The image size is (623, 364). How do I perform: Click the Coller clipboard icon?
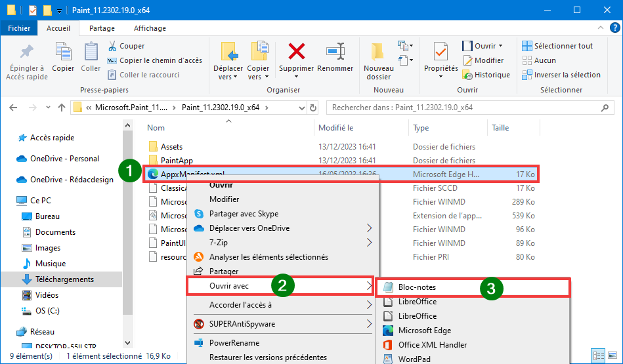91,52
